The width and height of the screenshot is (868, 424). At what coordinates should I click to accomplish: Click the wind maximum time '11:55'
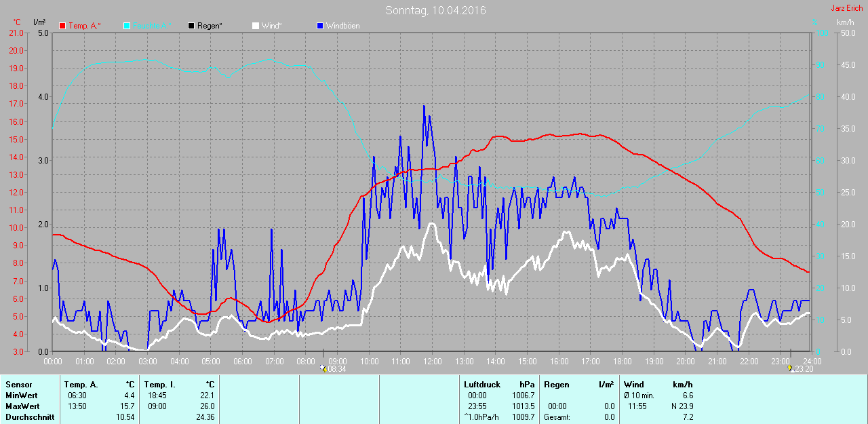tap(637, 406)
